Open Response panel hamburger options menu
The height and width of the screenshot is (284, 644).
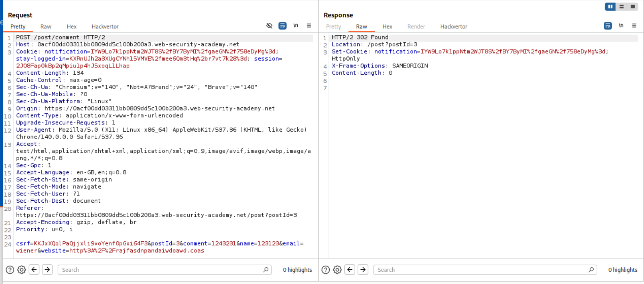(x=634, y=26)
